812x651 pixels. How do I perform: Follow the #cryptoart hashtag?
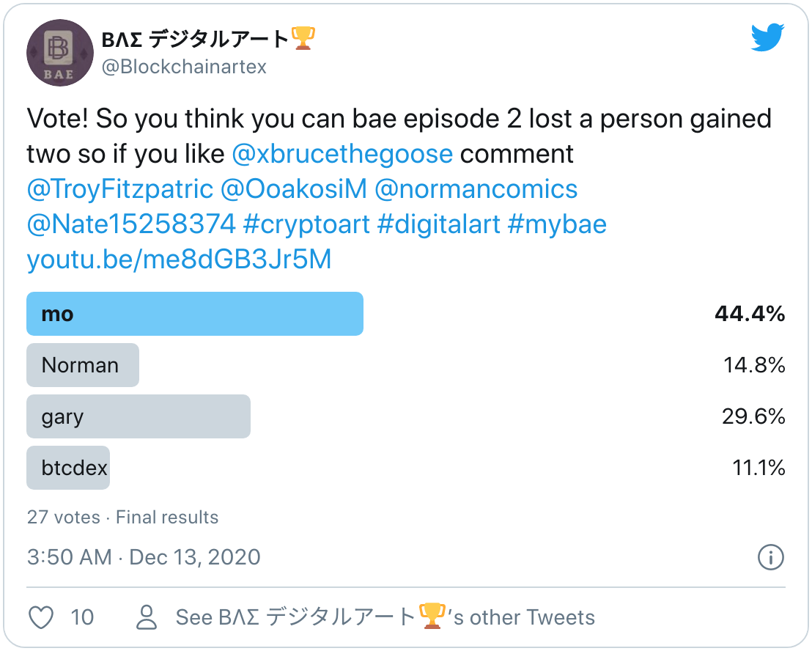(306, 224)
